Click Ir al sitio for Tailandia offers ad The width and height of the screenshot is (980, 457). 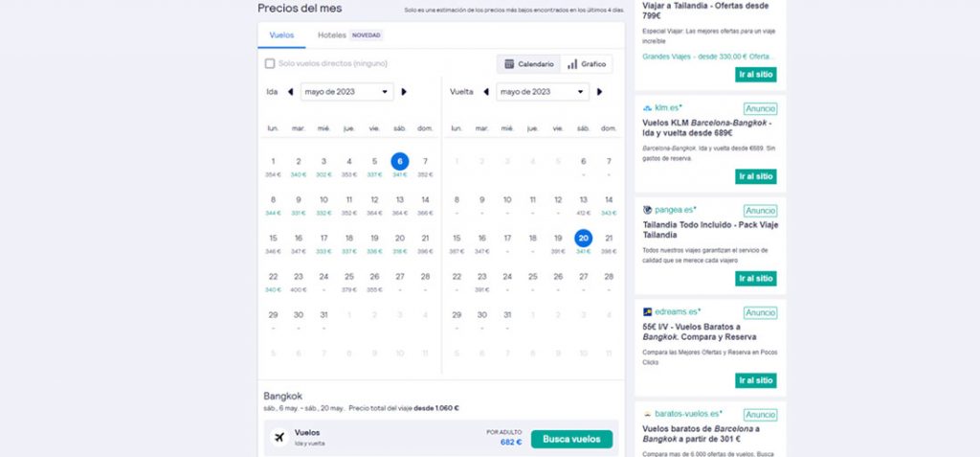(756, 75)
